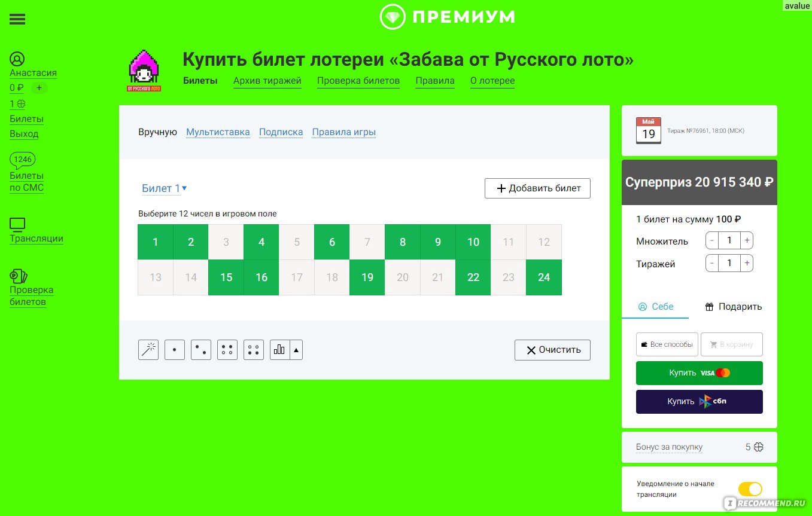Toggle broadcast start notification switch

click(750, 489)
